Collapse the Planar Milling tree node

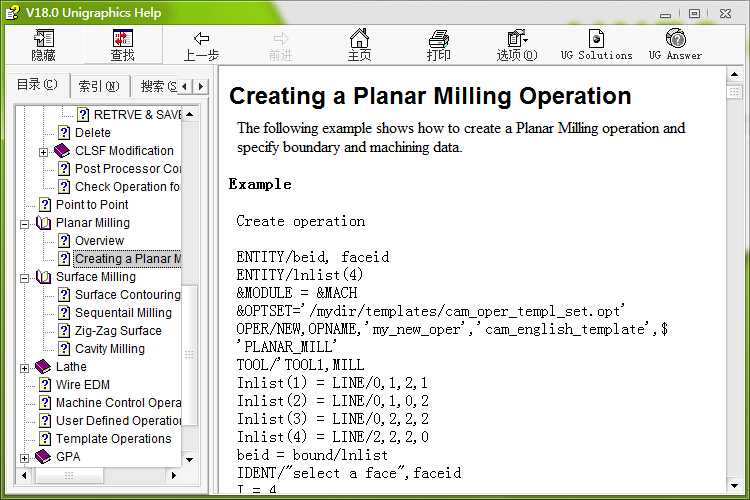[x=25, y=223]
